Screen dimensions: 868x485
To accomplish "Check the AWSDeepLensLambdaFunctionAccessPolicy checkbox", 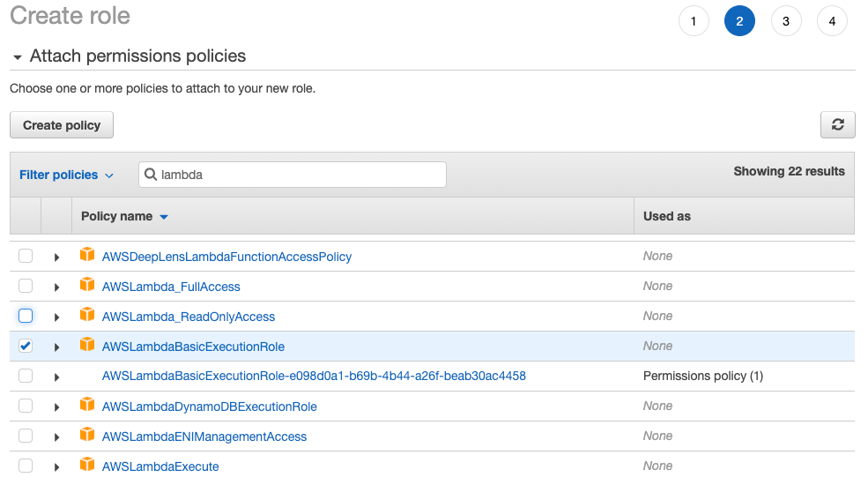I will (x=26, y=256).
